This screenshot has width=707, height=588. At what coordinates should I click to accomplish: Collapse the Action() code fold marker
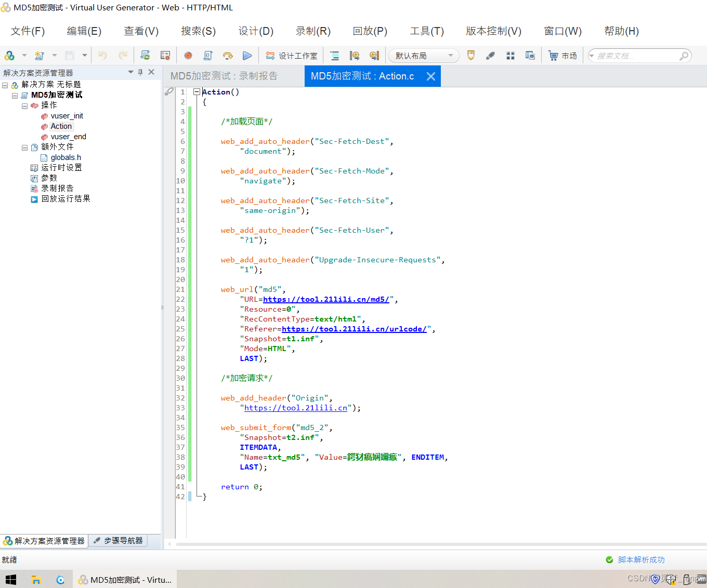coord(197,92)
